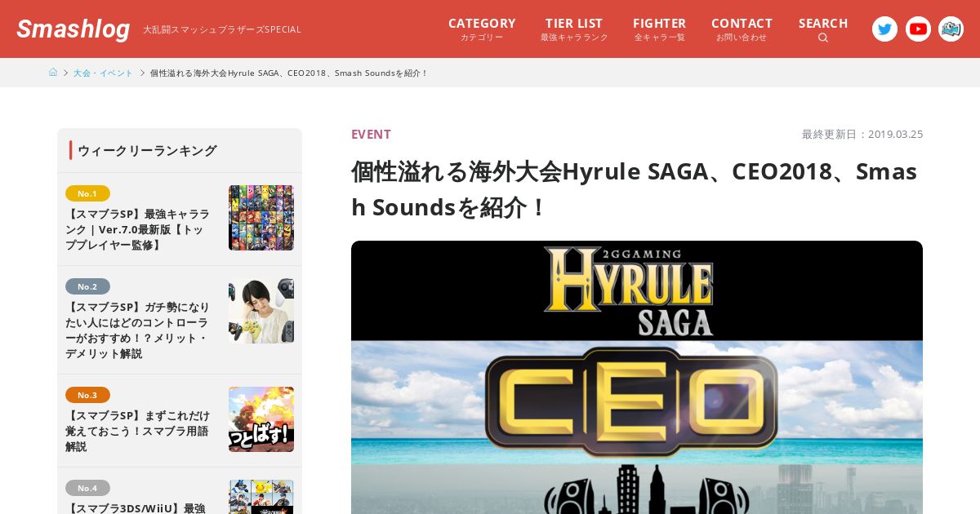Open the CONTACT menu item

tap(742, 29)
